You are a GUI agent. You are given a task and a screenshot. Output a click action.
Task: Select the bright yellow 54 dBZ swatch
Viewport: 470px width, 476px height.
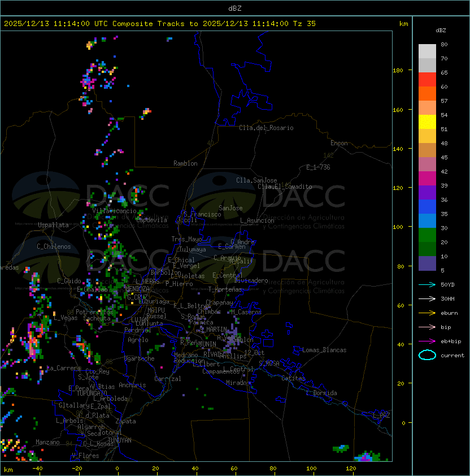tap(427, 122)
